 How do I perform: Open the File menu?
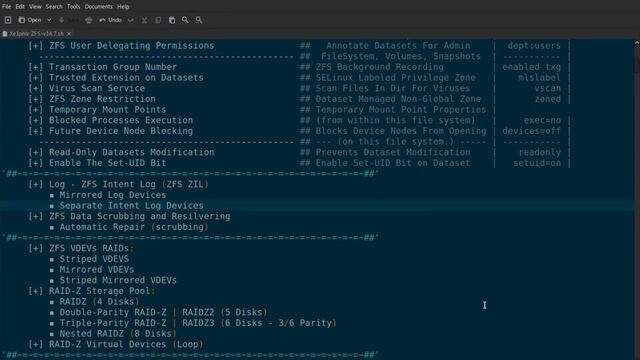(x=7, y=7)
